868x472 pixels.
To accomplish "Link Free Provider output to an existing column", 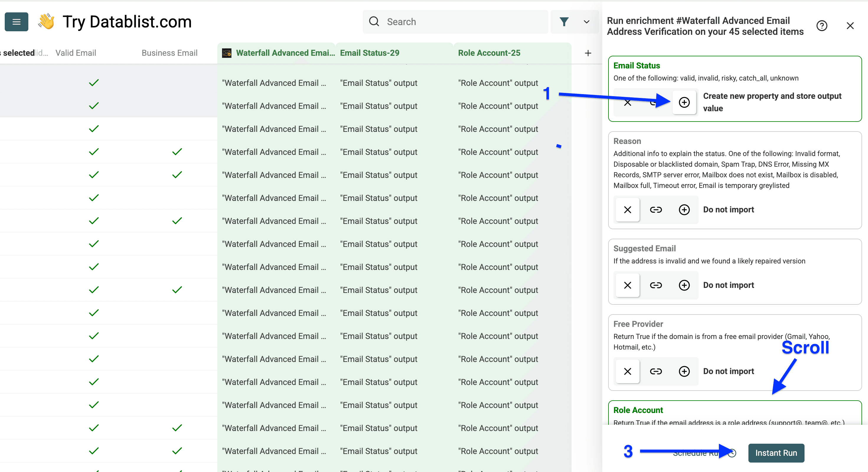I will (x=656, y=371).
